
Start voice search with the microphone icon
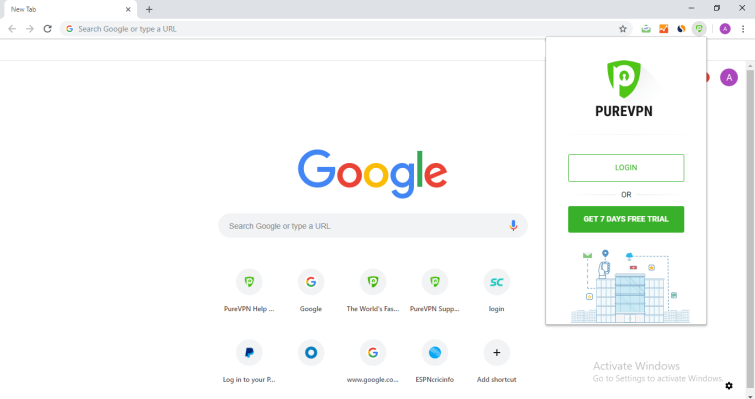(x=513, y=225)
